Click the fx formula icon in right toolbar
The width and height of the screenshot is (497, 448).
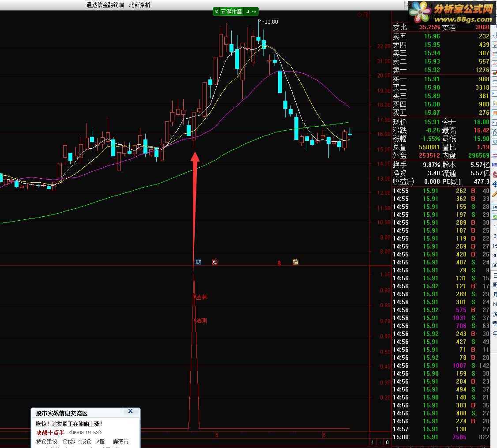[494, 132]
